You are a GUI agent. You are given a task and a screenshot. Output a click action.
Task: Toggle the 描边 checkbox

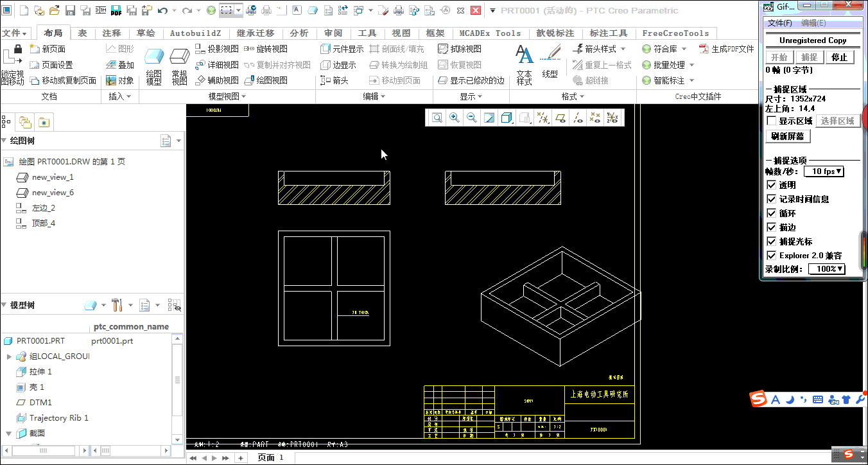coord(772,227)
